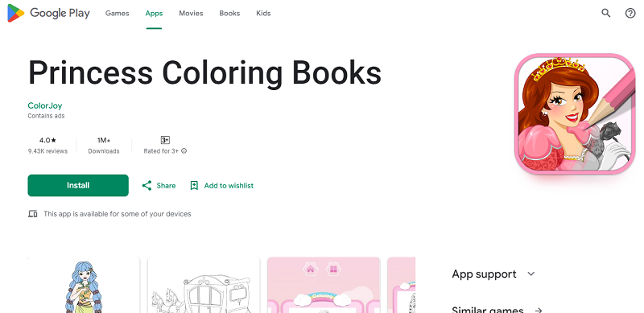Click the Contains ads text
This screenshot has height=313, width=644.
(46, 116)
